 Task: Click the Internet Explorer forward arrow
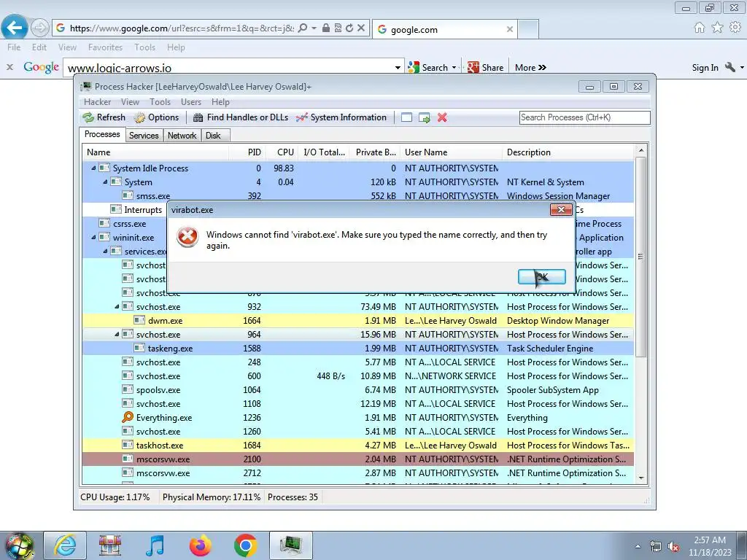pos(40,28)
